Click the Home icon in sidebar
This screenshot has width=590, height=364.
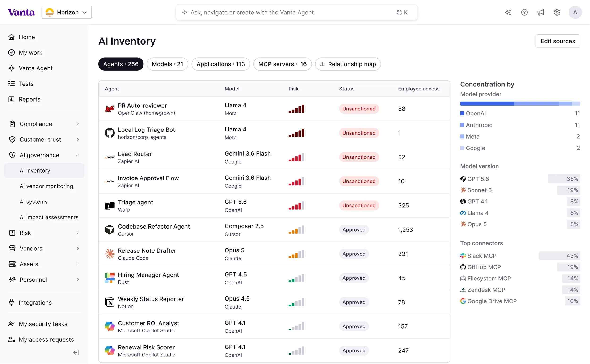11,37
